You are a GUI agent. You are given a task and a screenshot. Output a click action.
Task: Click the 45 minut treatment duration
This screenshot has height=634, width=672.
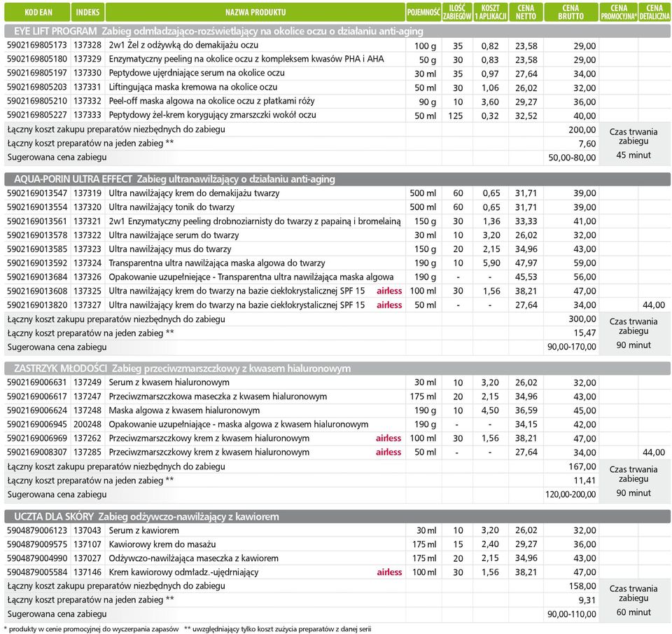coord(633,156)
